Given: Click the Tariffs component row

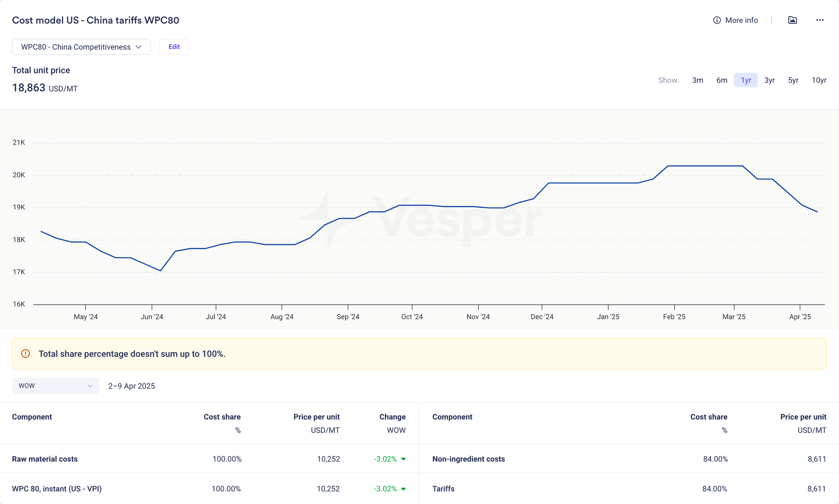Looking at the screenshot, I should click(x=444, y=489).
